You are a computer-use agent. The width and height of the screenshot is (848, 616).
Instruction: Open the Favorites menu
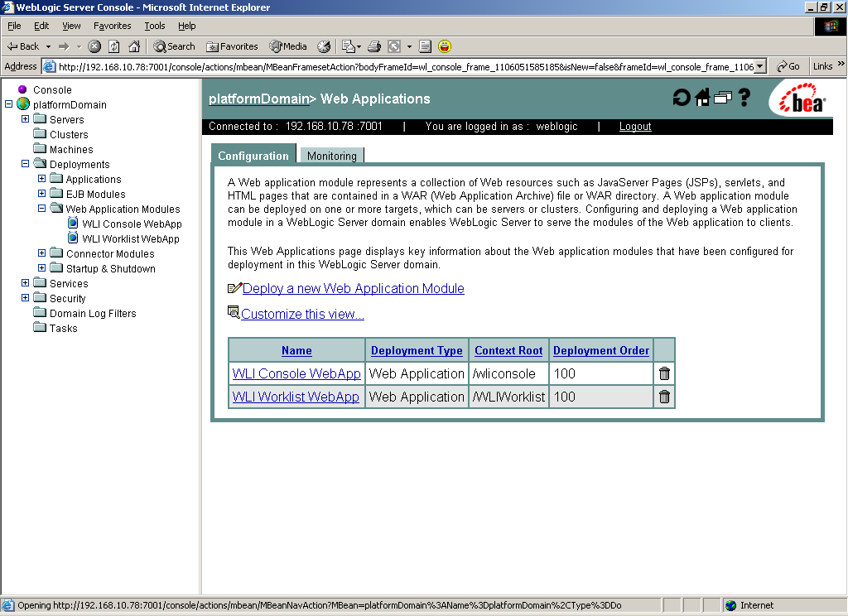click(112, 26)
